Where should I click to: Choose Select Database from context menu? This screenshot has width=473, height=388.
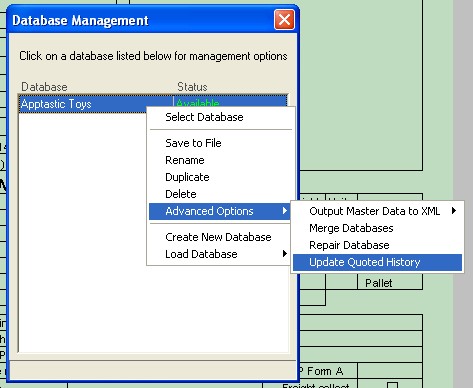(221, 117)
